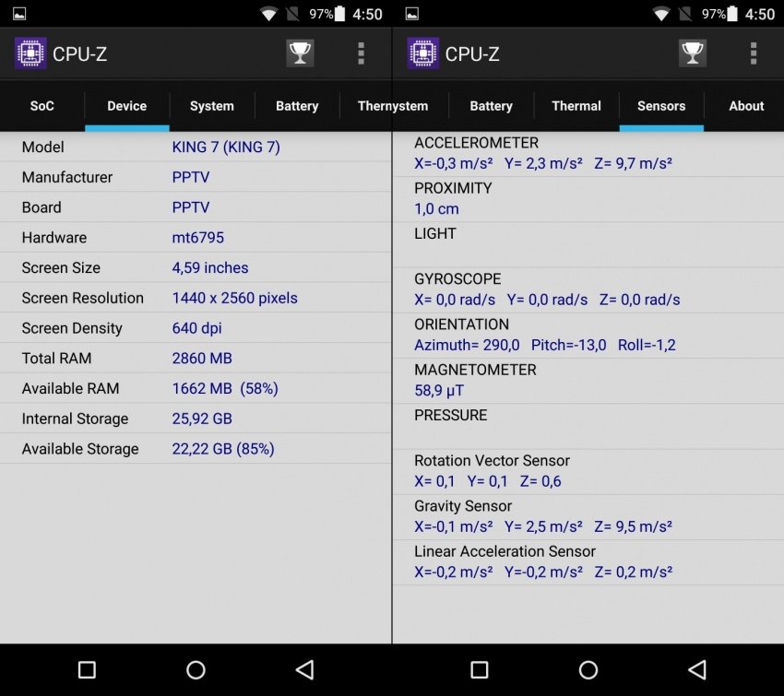Open the System tab in left screen
Screen dimensions: 784x696
[212, 106]
